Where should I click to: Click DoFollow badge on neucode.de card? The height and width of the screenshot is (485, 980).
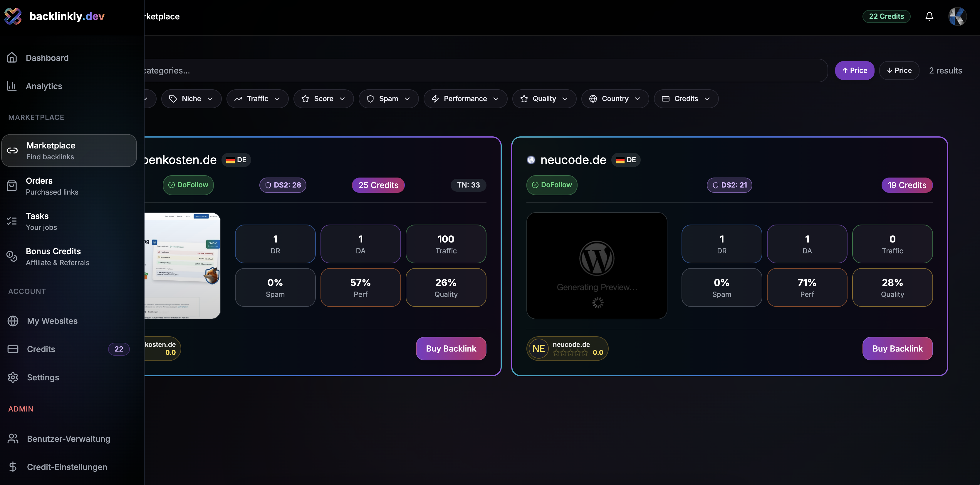pyautogui.click(x=552, y=185)
